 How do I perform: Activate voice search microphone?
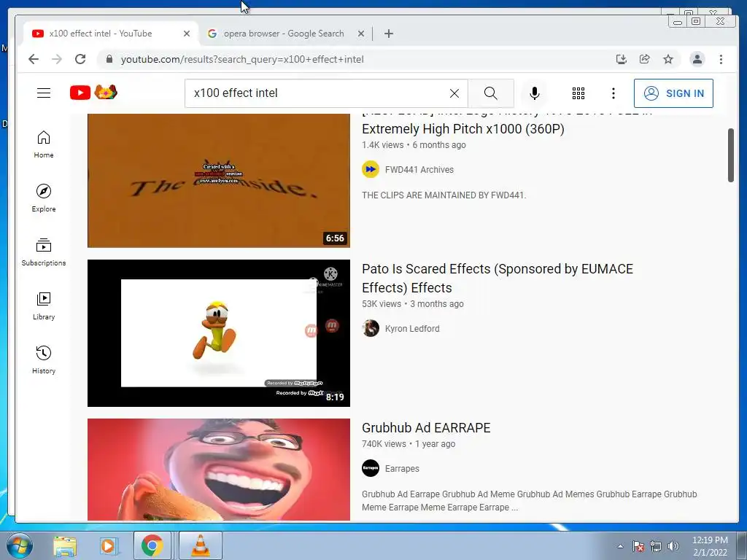click(535, 93)
